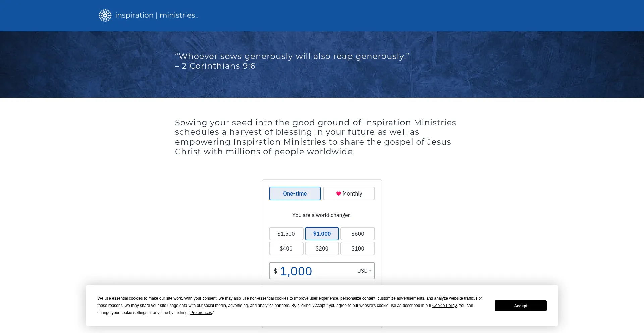Pick the $600 donation amount

click(x=358, y=234)
